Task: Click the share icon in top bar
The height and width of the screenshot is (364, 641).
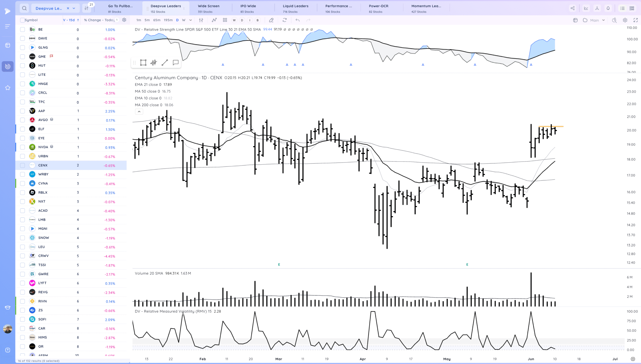Action: click(572, 8)
